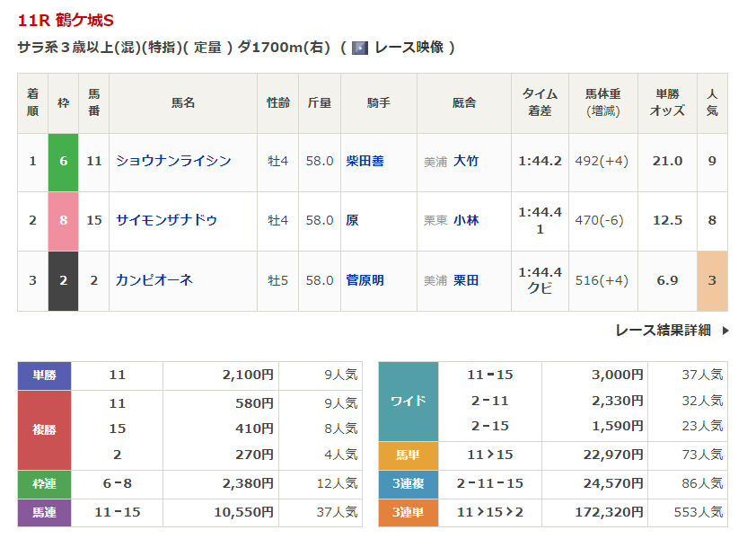Open レース結果詳細 detailed results link
This screenshot has width=756, height=539.
(x=663, y=330)
